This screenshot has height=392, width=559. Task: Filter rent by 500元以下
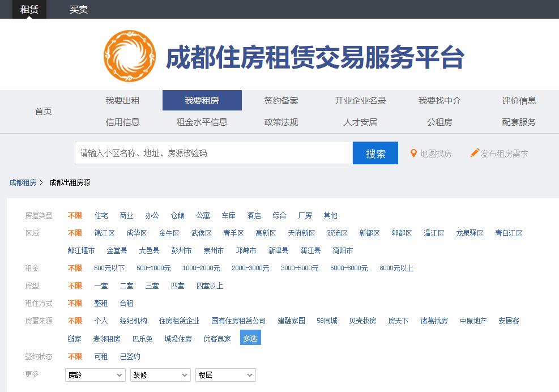[x=108, y=268]
